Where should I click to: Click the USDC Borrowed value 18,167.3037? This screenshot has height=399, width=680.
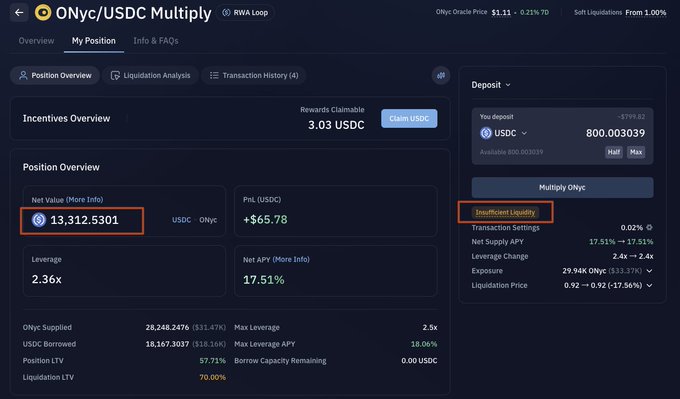(167, 344)
